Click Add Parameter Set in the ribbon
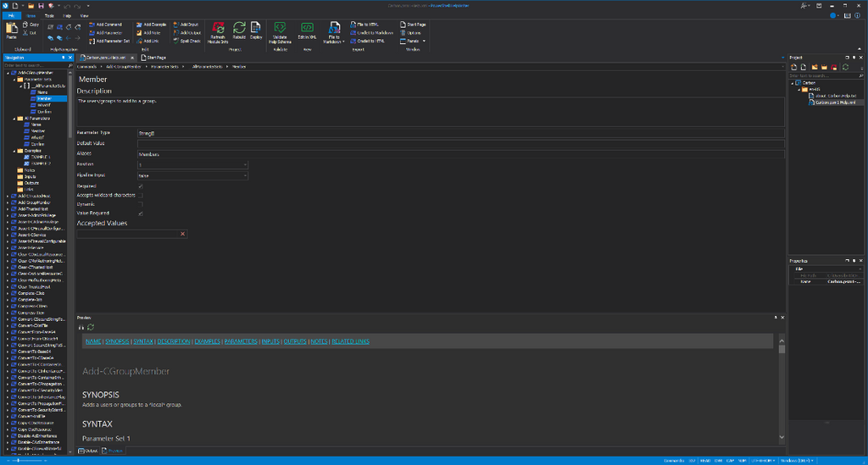This screenshot has width=868, height=465. coord(109,41)
